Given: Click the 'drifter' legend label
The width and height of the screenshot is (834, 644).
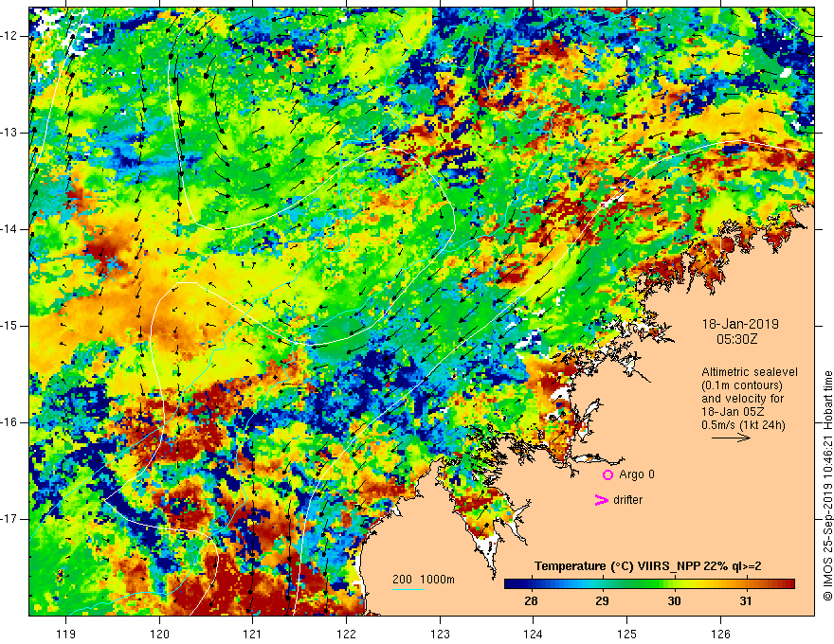Looking at the screenshot, I should pyautogui.click(x=627, y=500).
